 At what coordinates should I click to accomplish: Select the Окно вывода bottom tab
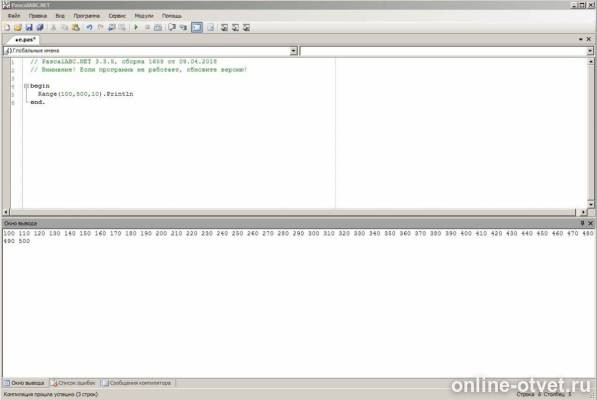click(25, 383)
